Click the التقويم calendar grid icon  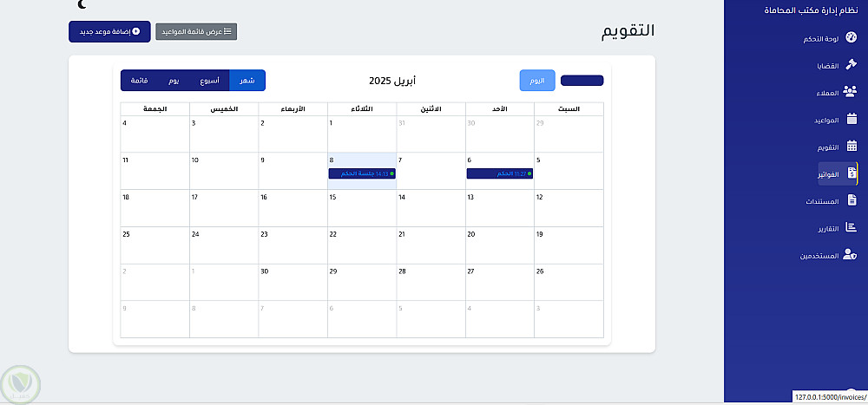pos(852,147)
